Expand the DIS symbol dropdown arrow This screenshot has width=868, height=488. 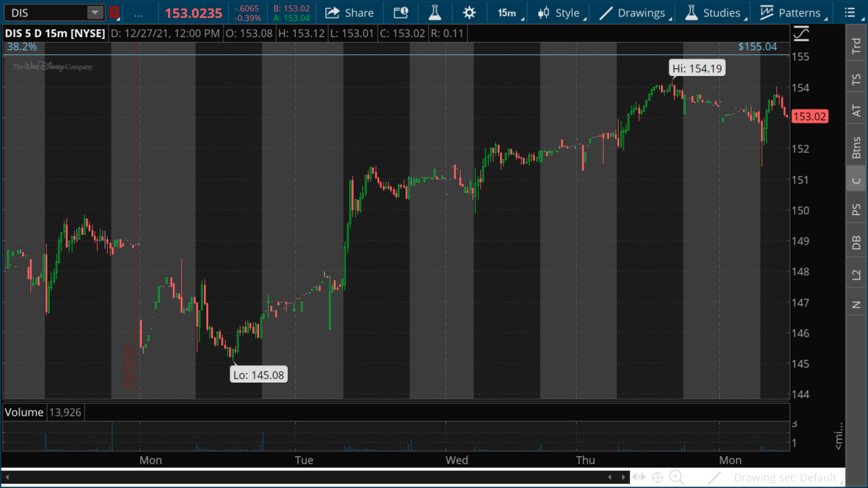[95, 12]
